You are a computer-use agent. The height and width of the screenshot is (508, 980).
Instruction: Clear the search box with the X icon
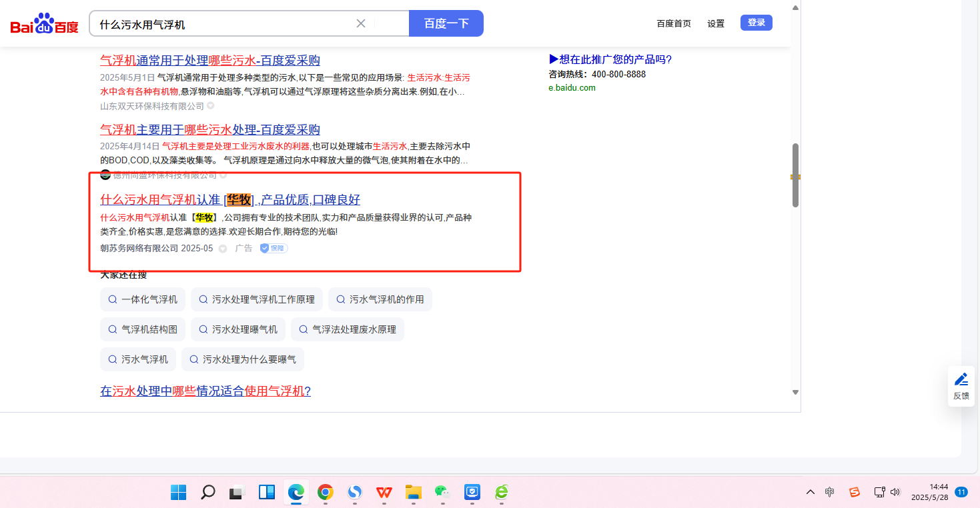point(361,24)
